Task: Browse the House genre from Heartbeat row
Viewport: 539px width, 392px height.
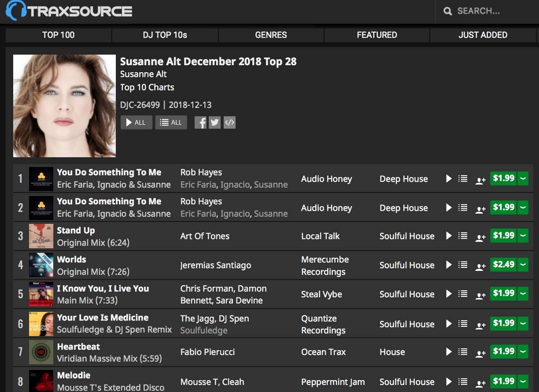Action: tap(392, 352)
